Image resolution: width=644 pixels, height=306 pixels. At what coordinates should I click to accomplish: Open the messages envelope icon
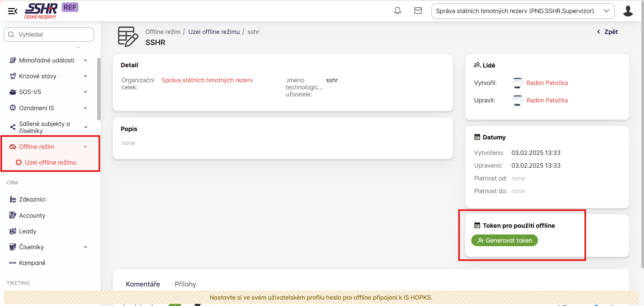(x=418, y=11)
